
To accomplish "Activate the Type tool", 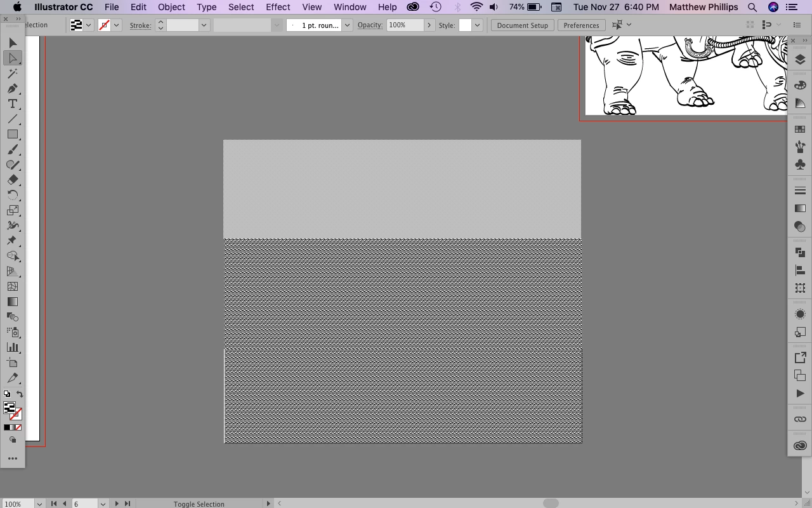I will [12, 104].
